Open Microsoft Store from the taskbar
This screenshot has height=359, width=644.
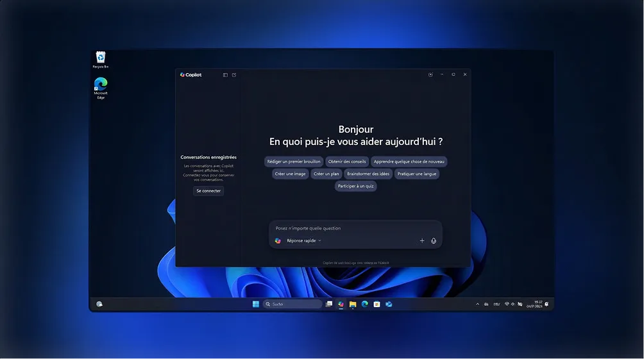click(x=377, y=304)
